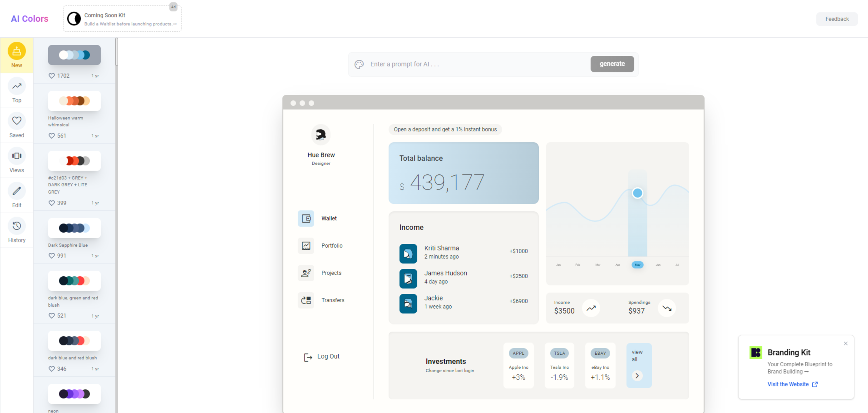868x413 pixels.
Task: Click the Projects people icon
Action: [306, 273]
